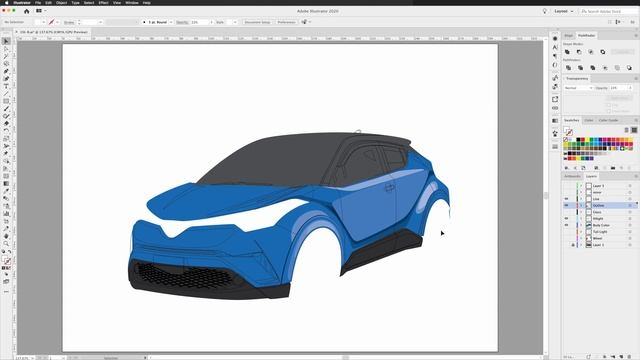
Task: Click the Unite shape mode icon
Action: (567, 52)
